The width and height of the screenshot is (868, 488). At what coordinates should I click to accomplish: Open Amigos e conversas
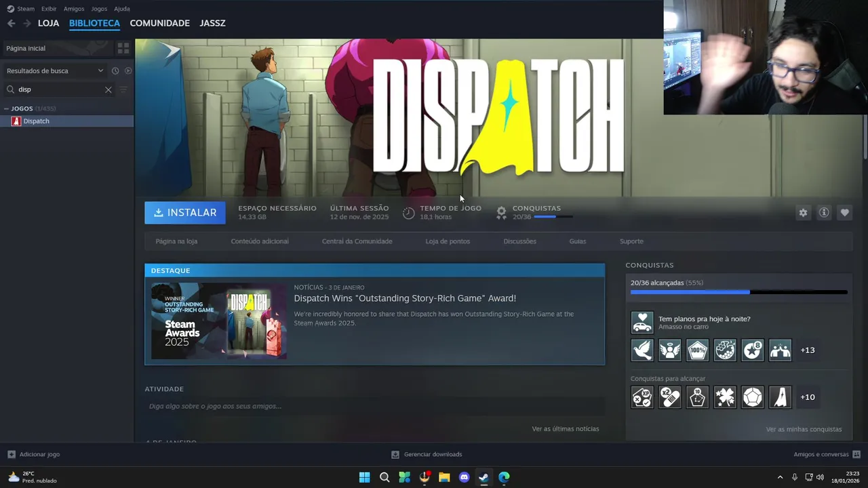click(827, 454)
